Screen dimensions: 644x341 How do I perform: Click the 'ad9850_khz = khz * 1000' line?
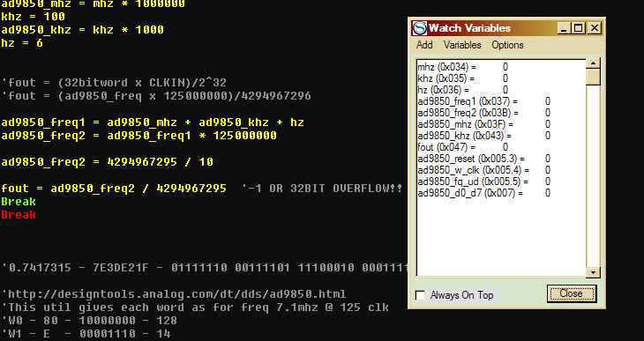point(83,30)
